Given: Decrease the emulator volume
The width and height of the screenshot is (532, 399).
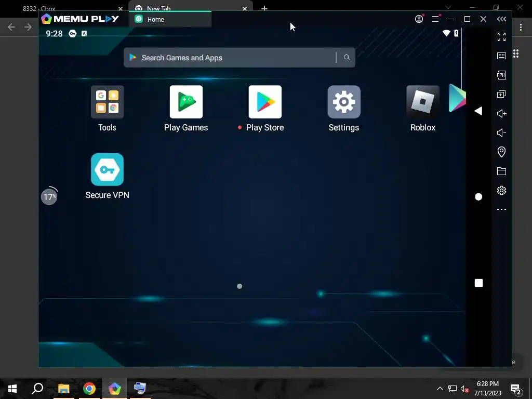Looking at the screenshot, I should coord(501,132).
